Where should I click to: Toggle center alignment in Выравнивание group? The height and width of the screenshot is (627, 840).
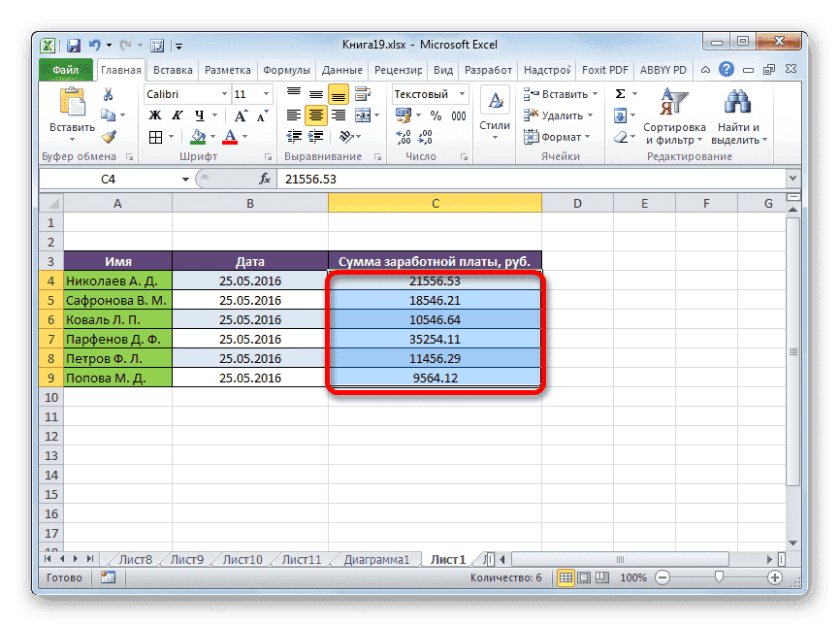pyautogui.click(x=314, y=115)
